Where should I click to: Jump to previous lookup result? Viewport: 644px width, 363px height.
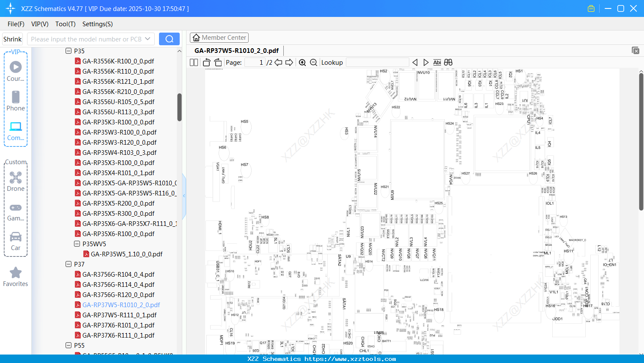point(415,63)
